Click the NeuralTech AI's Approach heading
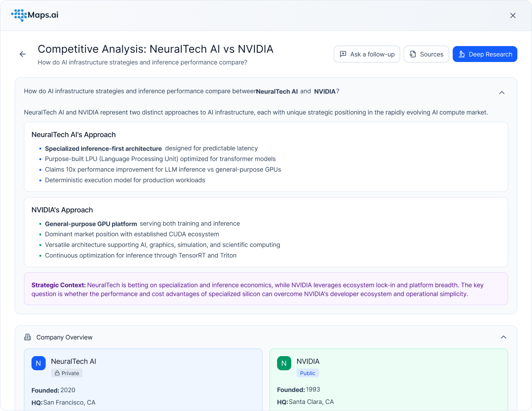This screenshot has width=532, height=411. (x=74, y=135)
